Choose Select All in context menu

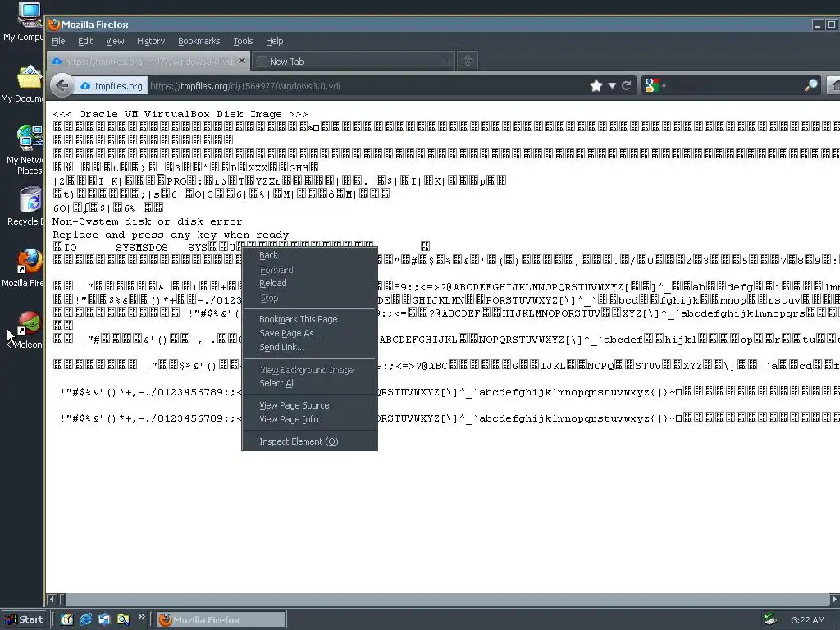coord(309,383)
